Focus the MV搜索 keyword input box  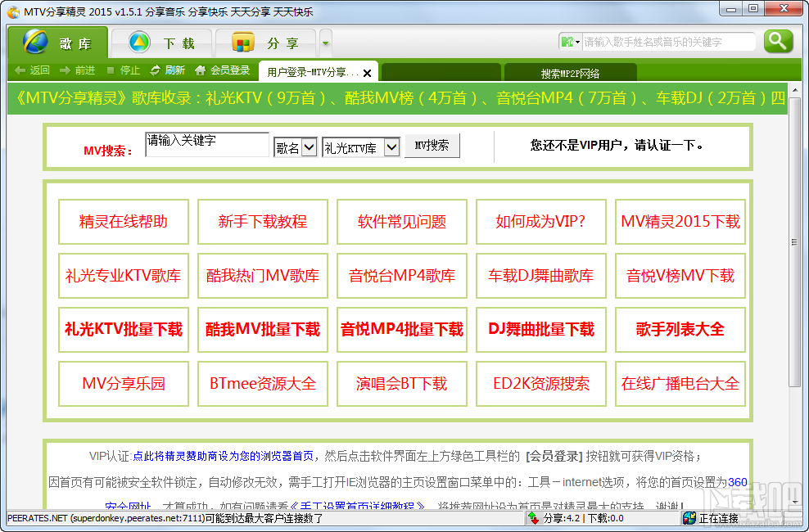(207, 144)
